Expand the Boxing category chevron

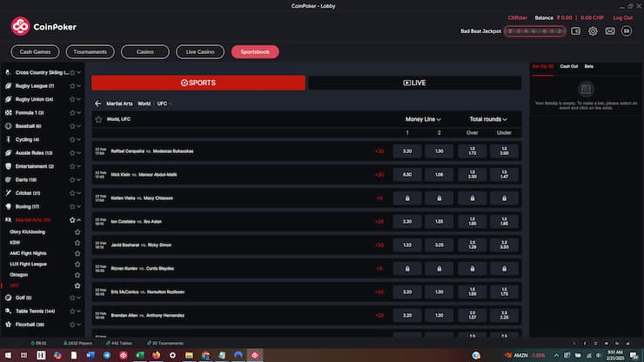[79, 207]
